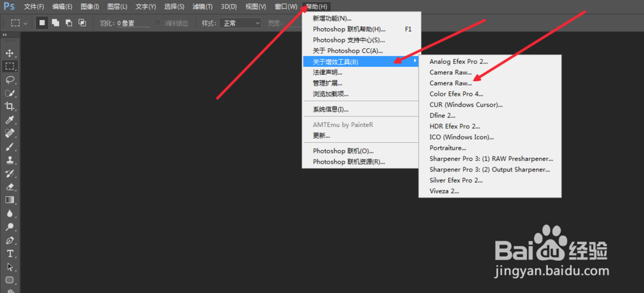This screenshot has height=293, width=644.
Task: Choose Photoshop 联机帮助(H)... menu item
Action: 361,29
